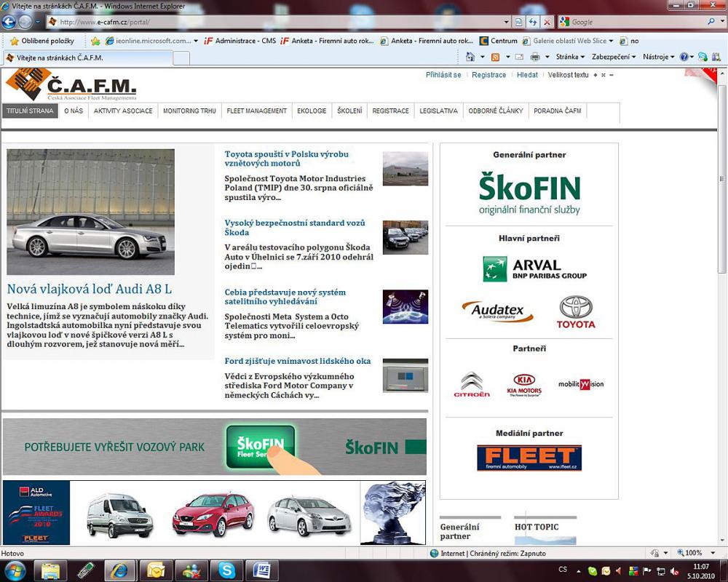Open Microsoft Word from the taskbar
728x582 pixels.
[x=261, y=570]
